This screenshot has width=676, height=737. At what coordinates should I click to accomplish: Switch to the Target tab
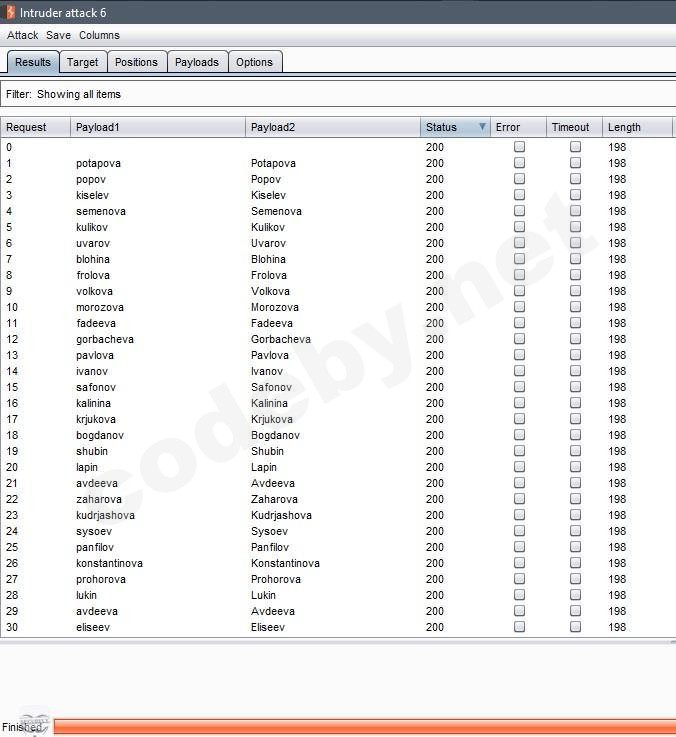pyautogui.click(x=83, y=62)
